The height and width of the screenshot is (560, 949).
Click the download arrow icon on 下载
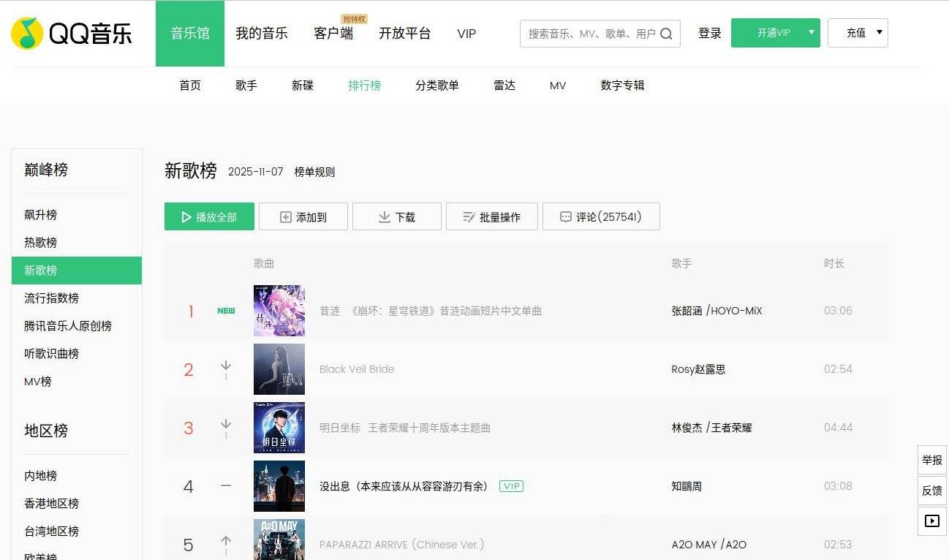384,217
